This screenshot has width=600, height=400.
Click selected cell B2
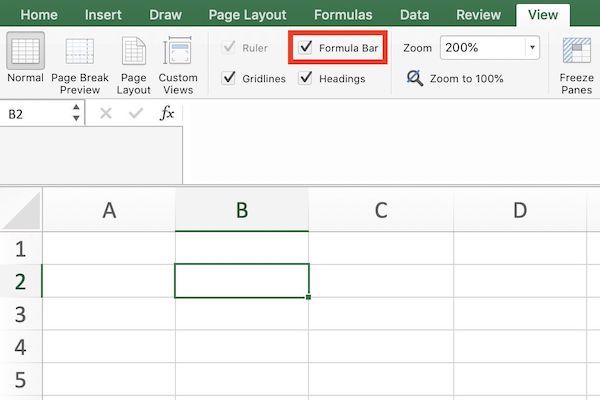(x=242, y=281)
